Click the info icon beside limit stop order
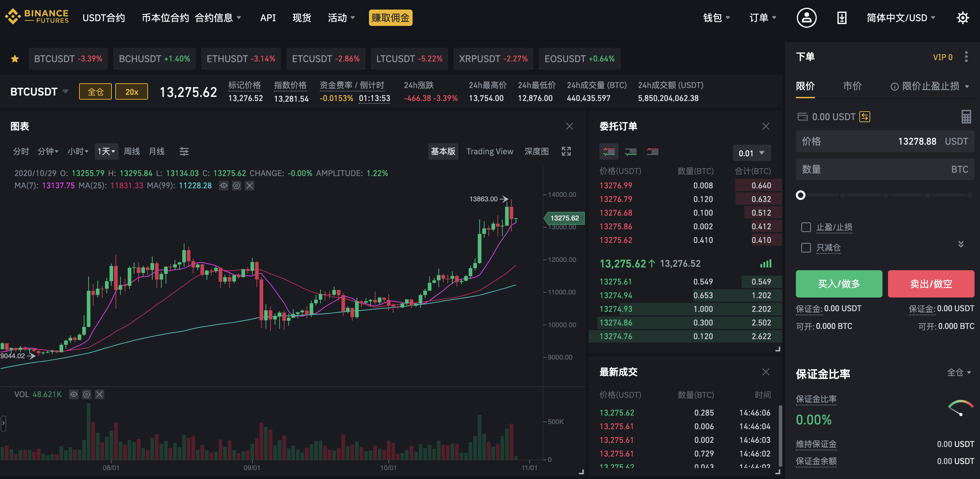The width and height of the screenshot is (980, 479). pos(894,87)
